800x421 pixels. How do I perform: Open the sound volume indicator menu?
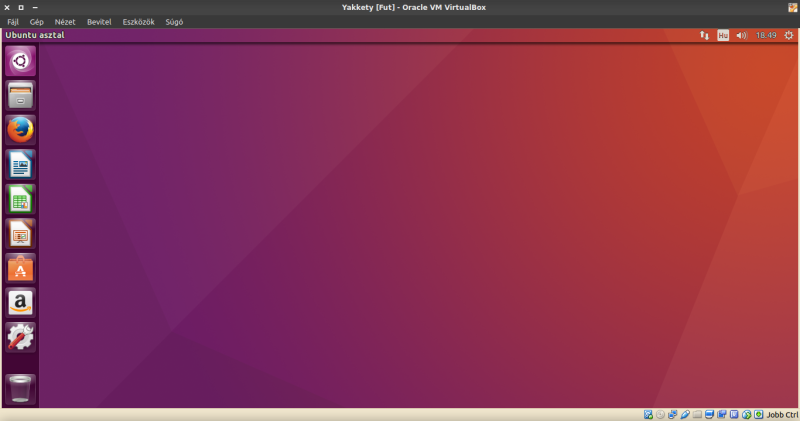click(741, 35)
